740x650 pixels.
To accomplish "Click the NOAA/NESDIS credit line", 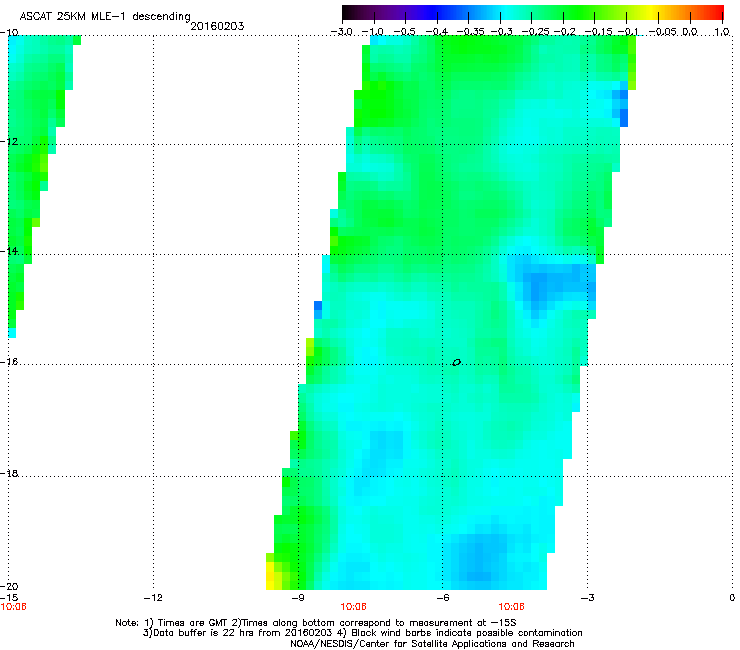I will [x=432, y=644].
